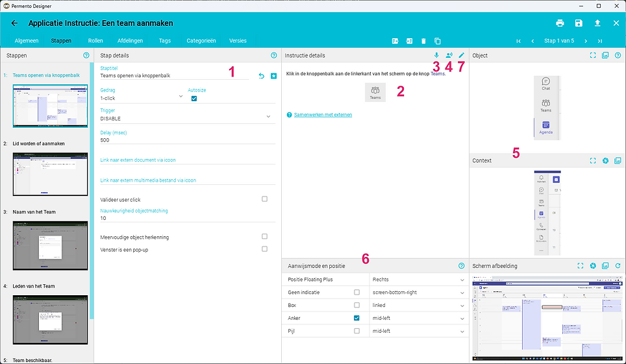Screen dimensions: 626x364
Task: Upload the instruction using the upload arrow icon
Action: [x=597, y=23]
